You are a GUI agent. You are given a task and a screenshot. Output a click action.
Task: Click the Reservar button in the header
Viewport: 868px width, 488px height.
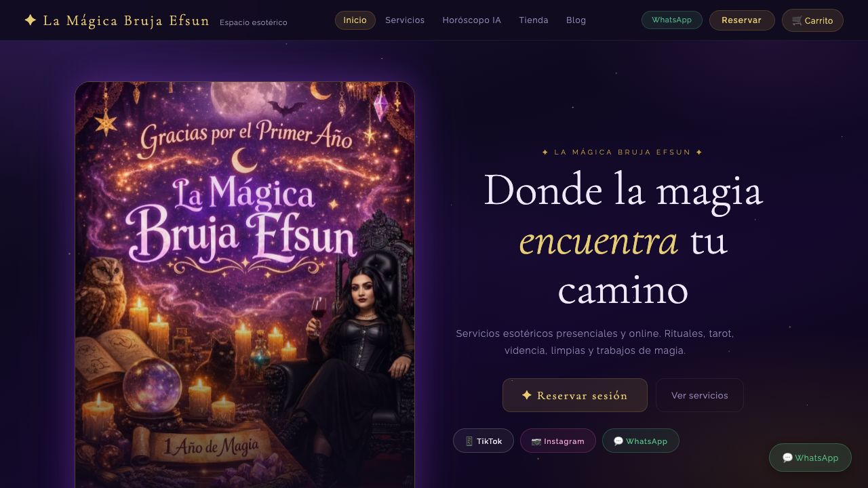(742, 20)
